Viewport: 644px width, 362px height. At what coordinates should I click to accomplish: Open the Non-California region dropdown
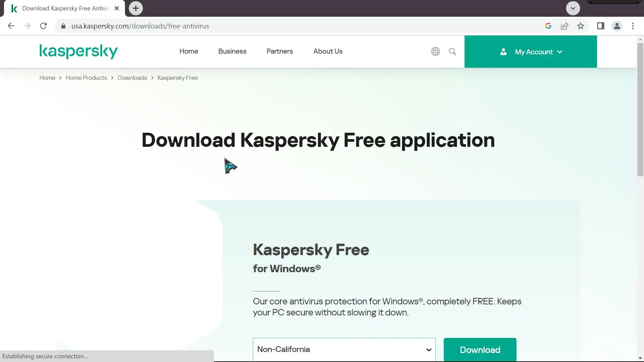click(x=344, y=349)
